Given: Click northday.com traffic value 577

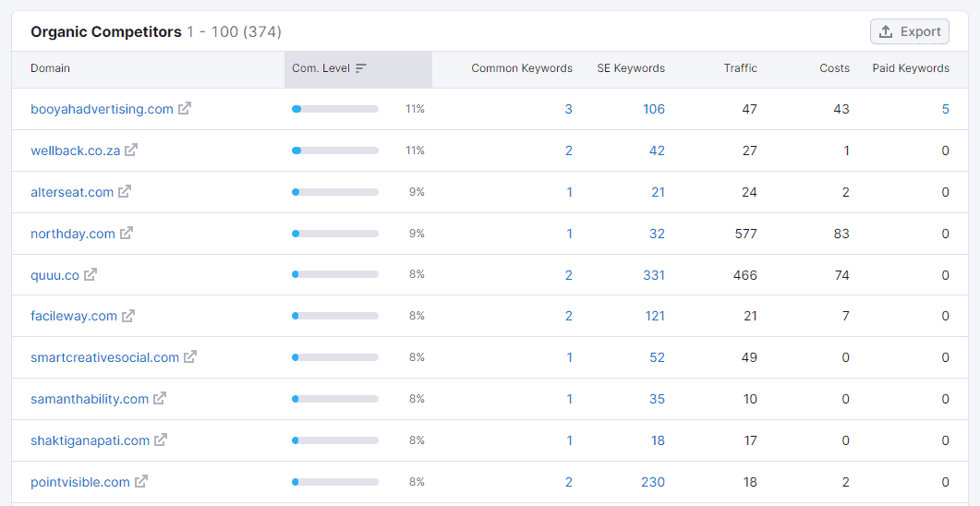Looking at the screenshot, I should tap(745, 234).
